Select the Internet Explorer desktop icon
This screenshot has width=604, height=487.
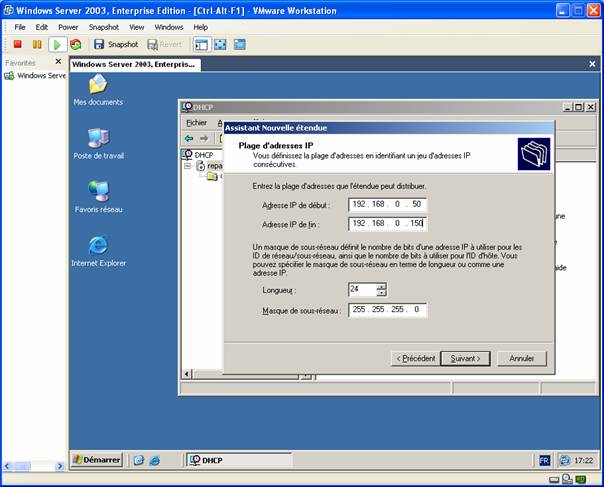(x=99, y=251)
